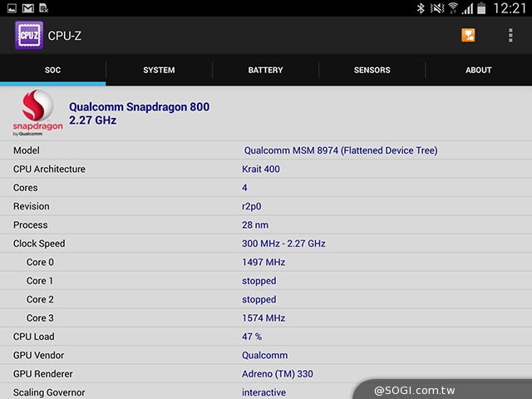Screen dimensions: 532x399
Task: Tap the 1574 MHz value
Action: (264, 318)
